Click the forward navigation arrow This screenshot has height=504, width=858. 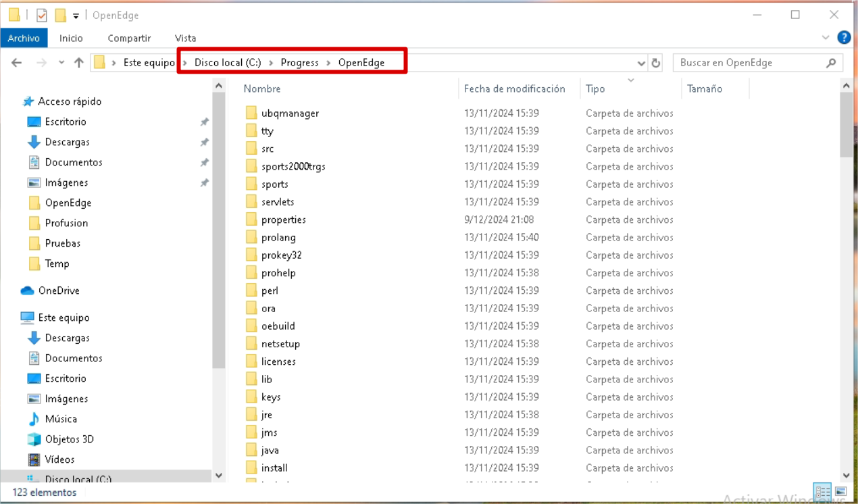coord(41,63)
